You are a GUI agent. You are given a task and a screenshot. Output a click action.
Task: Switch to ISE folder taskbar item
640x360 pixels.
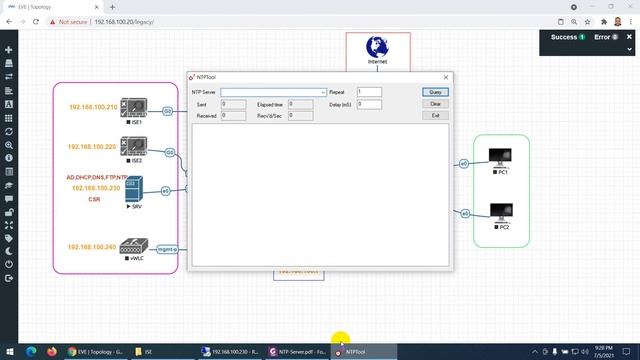coord(163,351)
